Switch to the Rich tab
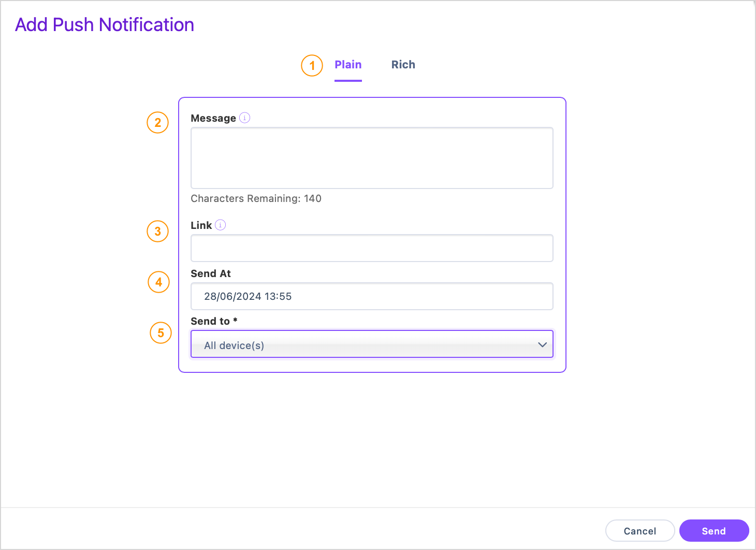Viewport: 756px width, 550px height. tap(403, 65)
